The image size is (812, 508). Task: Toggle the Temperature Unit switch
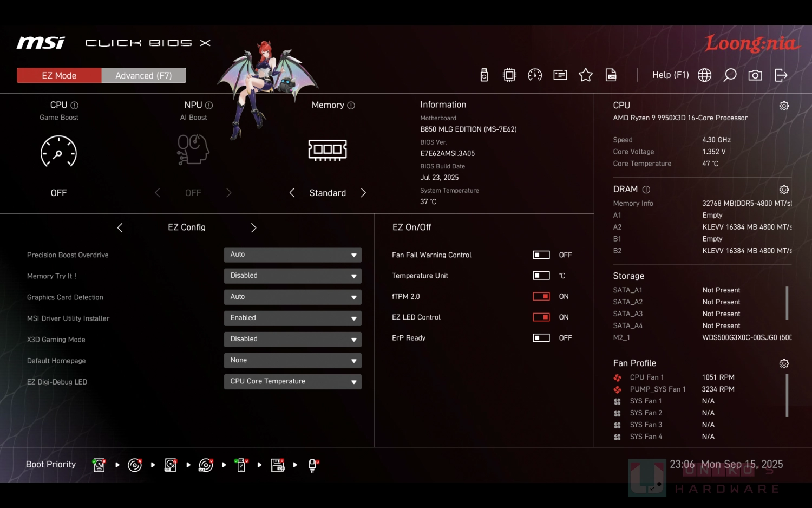pyautogui.click(x=541, y=276)
